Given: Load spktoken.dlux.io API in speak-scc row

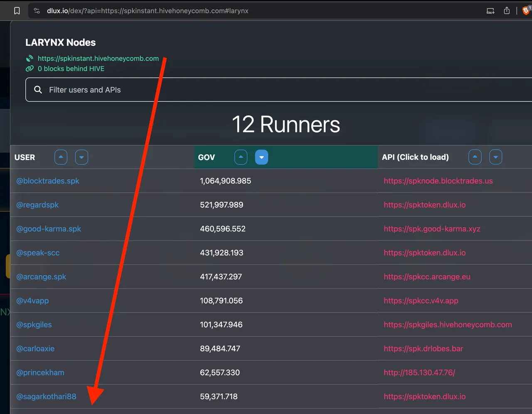Looking at the screenshot, I should pyautogui.click(x=425, y=253).
